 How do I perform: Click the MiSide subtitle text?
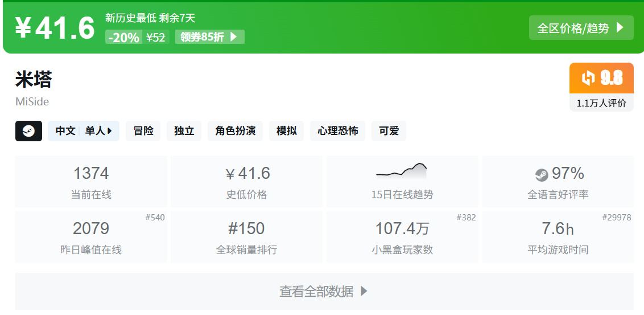[32, 101]
